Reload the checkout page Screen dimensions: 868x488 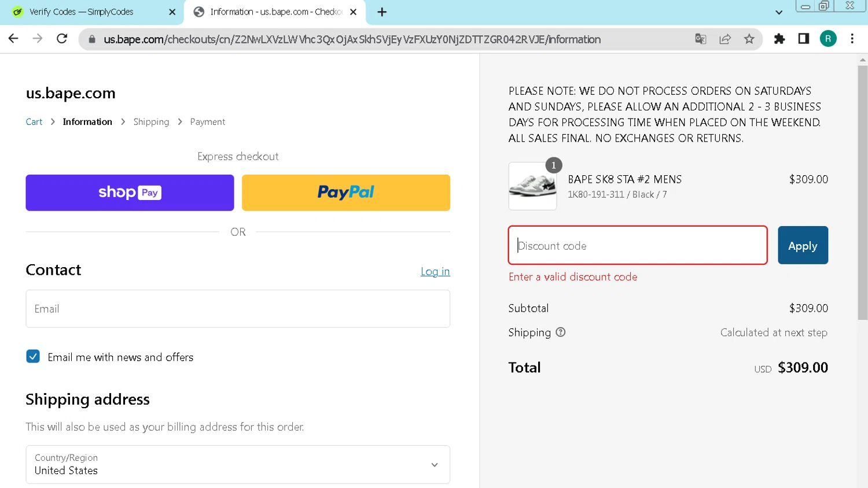tap(62, 39)
